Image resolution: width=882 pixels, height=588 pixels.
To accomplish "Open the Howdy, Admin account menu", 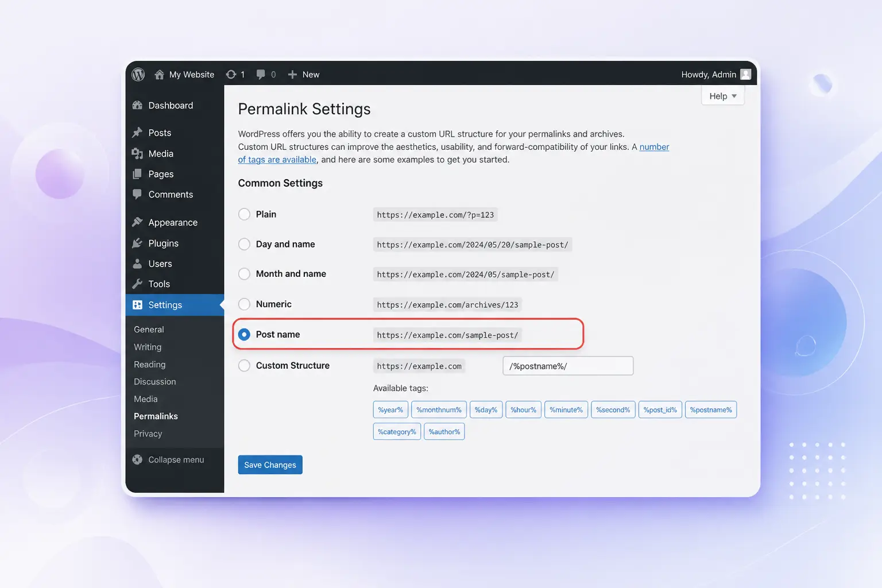I will [x=716, y=75].
